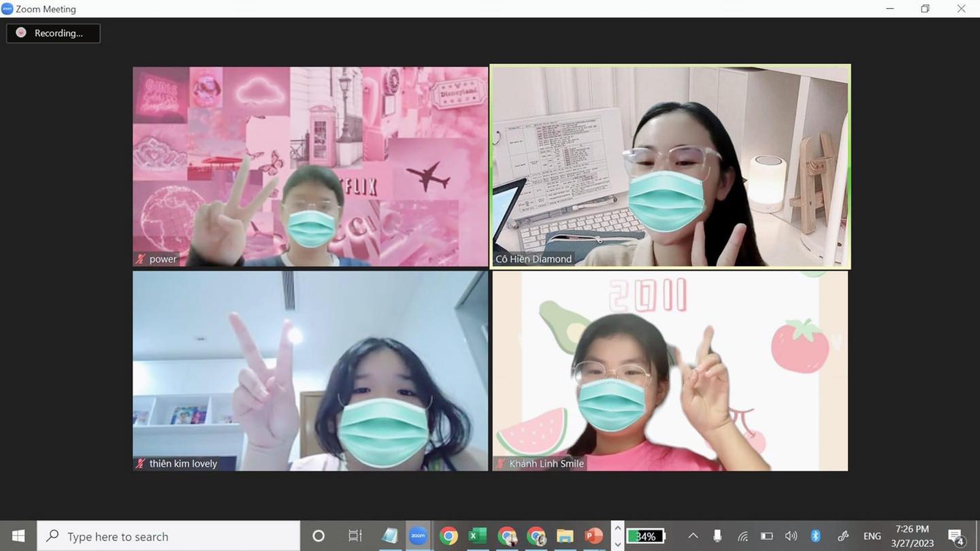Image resolution: width=980 pixels, height=551 pixels.
Task: Click the Cortana circle icon
Action: click(318, 536)
